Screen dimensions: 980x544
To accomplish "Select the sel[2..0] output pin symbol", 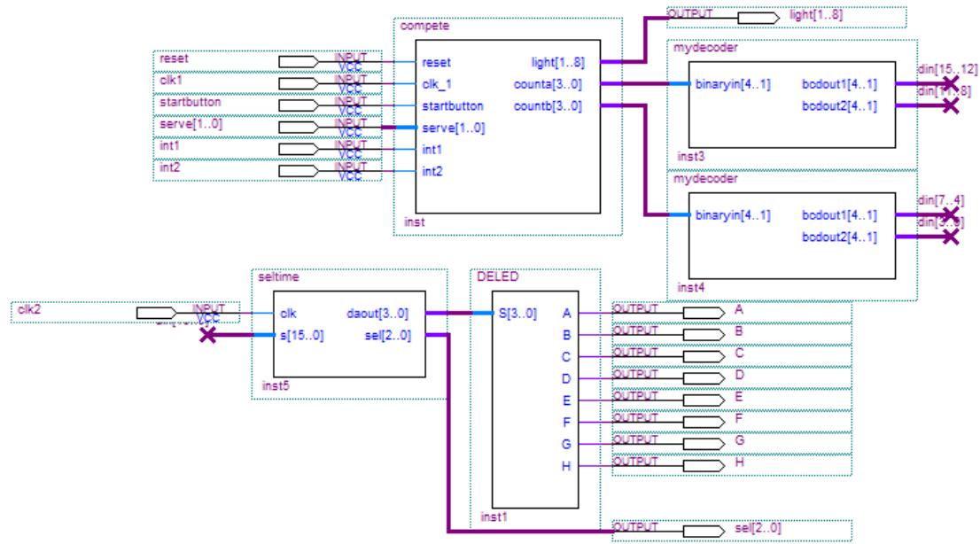I will (x=704, y=530).
